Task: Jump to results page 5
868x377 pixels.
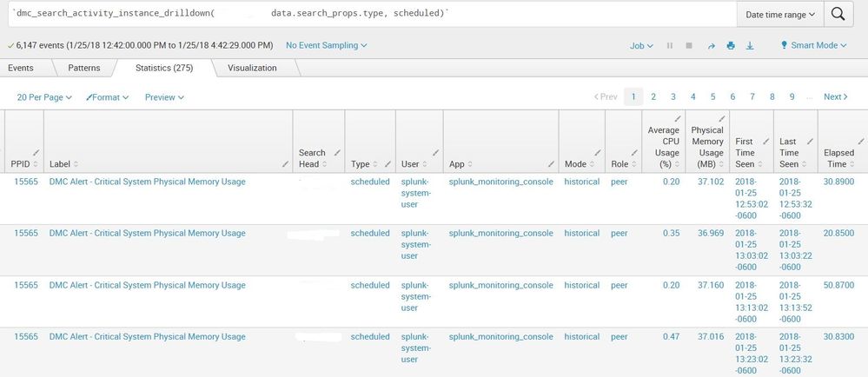Action: click(712, 97)
